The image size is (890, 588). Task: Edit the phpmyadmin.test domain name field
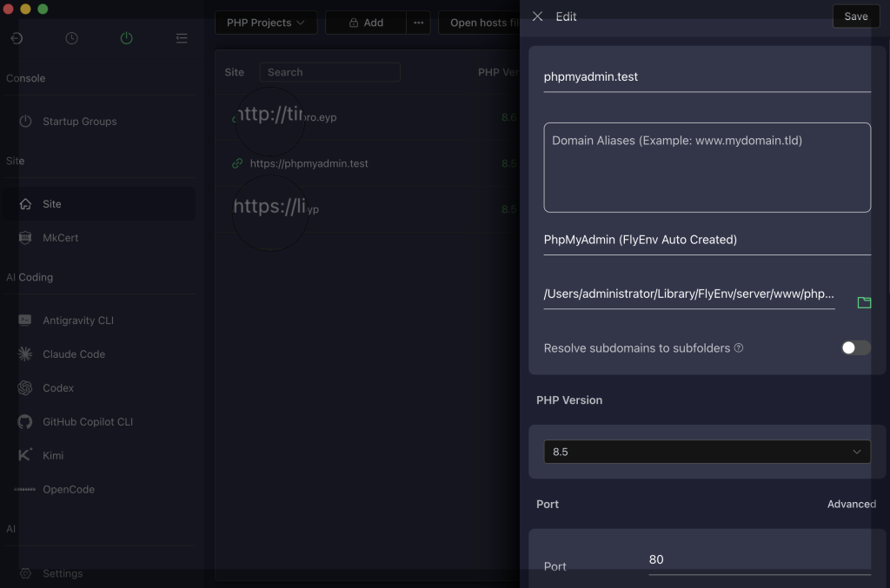[707, 77]
